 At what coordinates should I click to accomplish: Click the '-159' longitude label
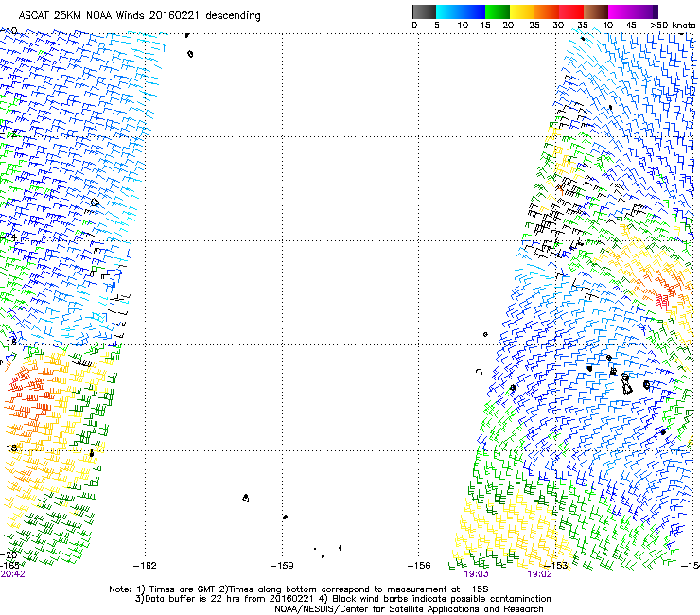coord(282,566)
